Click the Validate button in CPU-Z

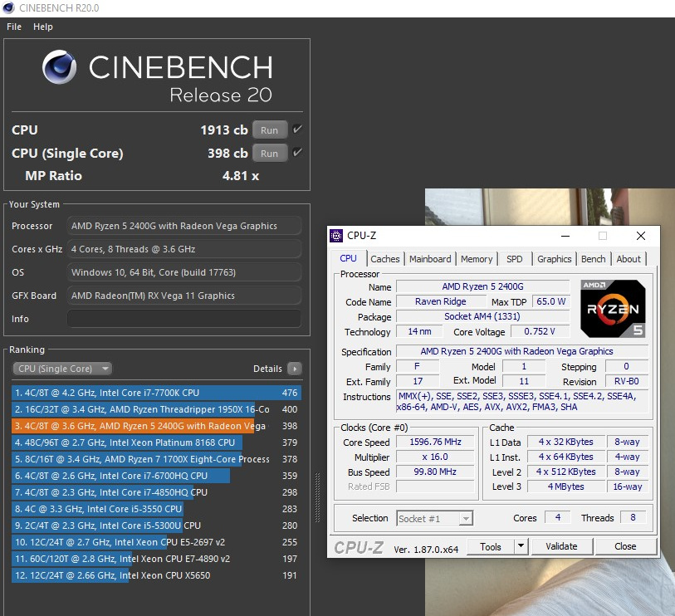point(561,546)
